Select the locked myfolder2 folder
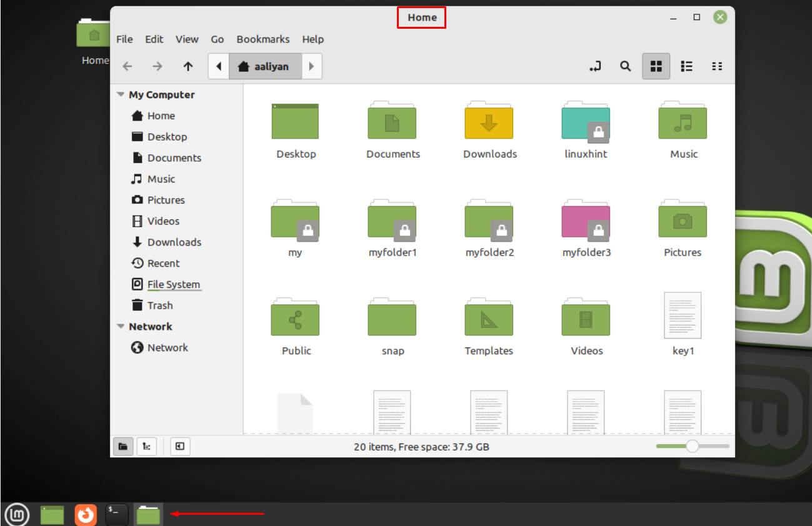This screenshot has width=812, height=526. (489, 219)
